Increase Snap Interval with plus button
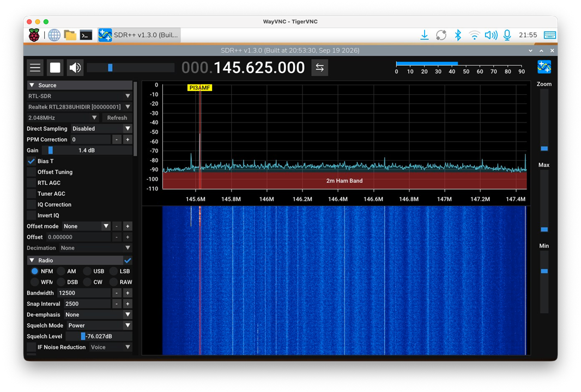 click(x=128, y=304)
